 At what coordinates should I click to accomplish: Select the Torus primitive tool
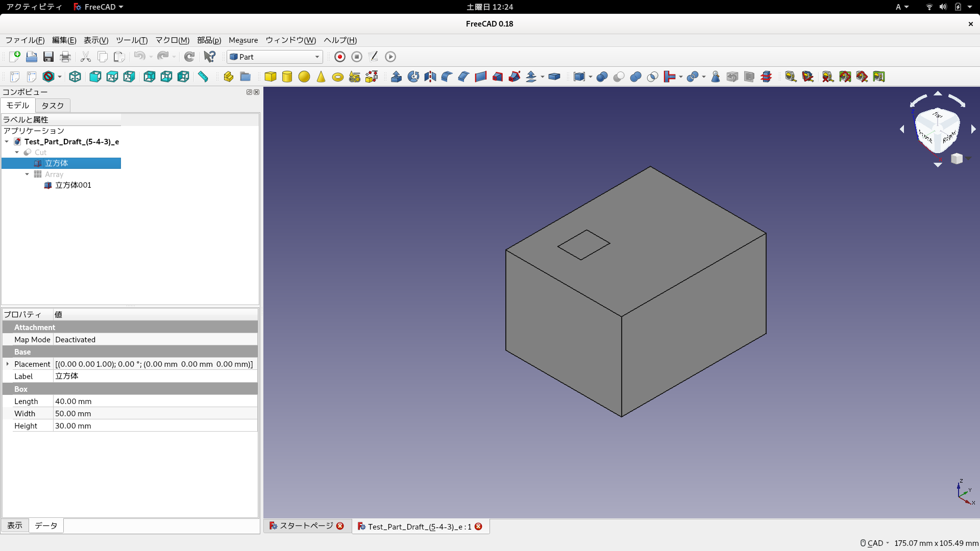pyautogui.click(x=337, y=77)
